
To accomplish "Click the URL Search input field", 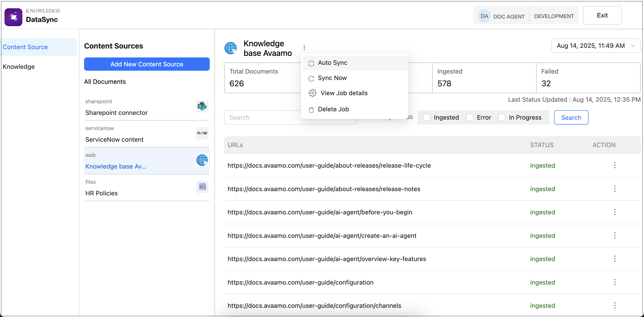I will tap(263, 118).
